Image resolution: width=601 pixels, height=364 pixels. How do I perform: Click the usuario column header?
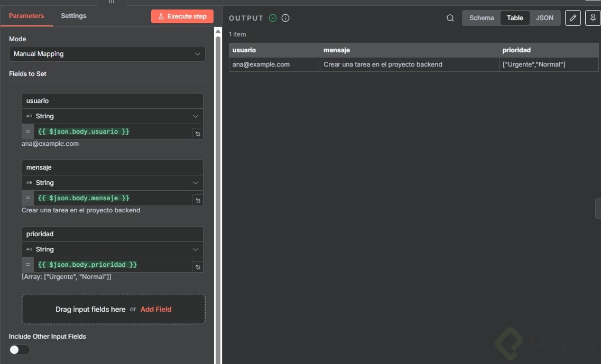[x=274, y=50]
